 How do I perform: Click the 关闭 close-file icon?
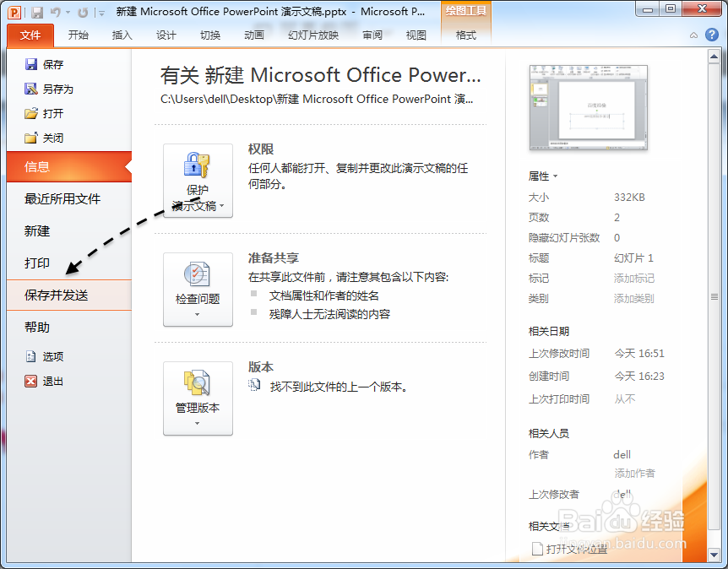coord(31,138)
